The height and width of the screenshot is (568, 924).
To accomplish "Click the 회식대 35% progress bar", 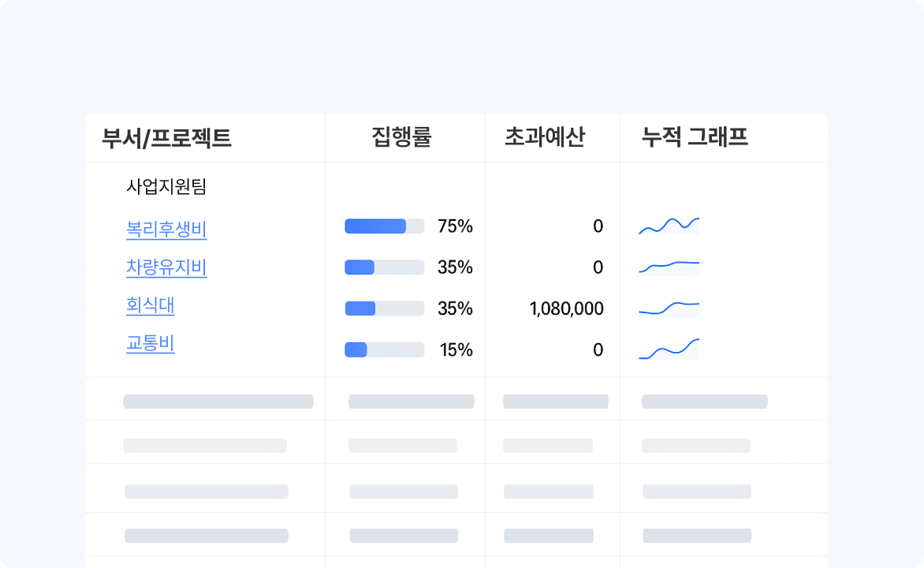I will [x=385, y=308].
